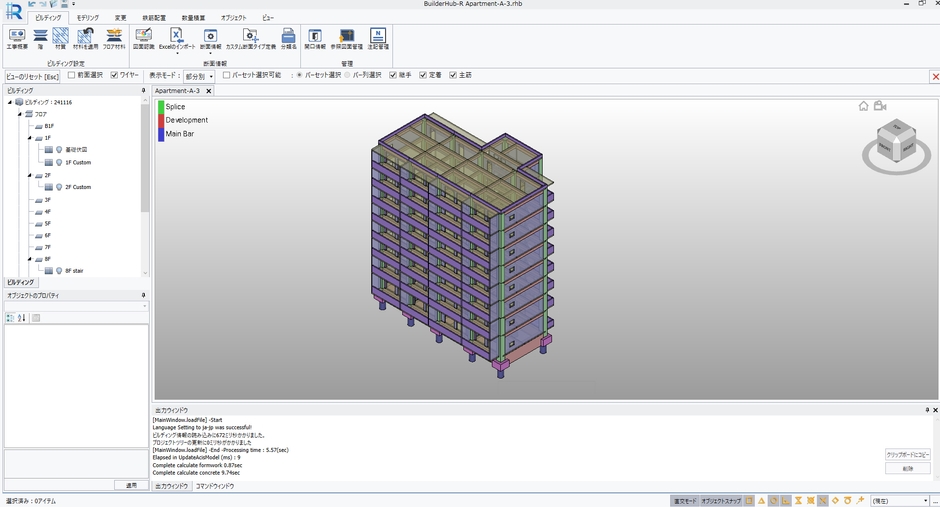940x507 pixels.
Task: Click the 削除 button in output window
Action: (908, 469)
